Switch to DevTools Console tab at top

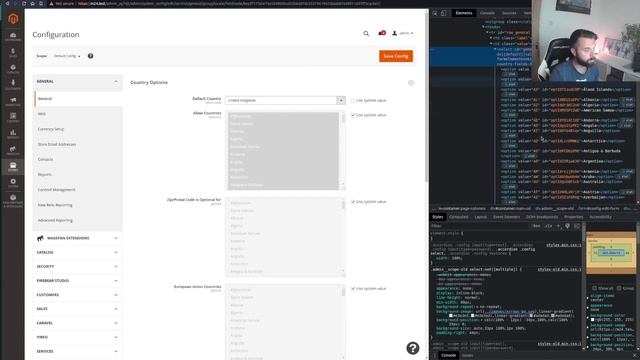point(487,13)
